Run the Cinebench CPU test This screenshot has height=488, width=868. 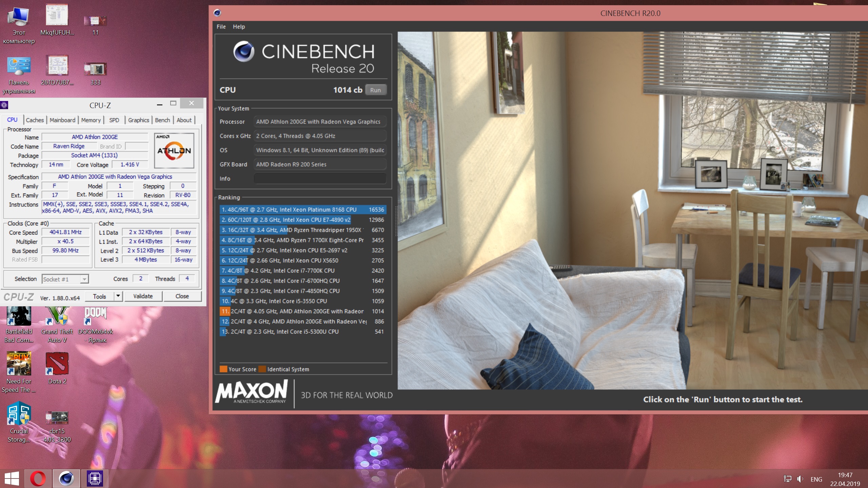point(375,90)
